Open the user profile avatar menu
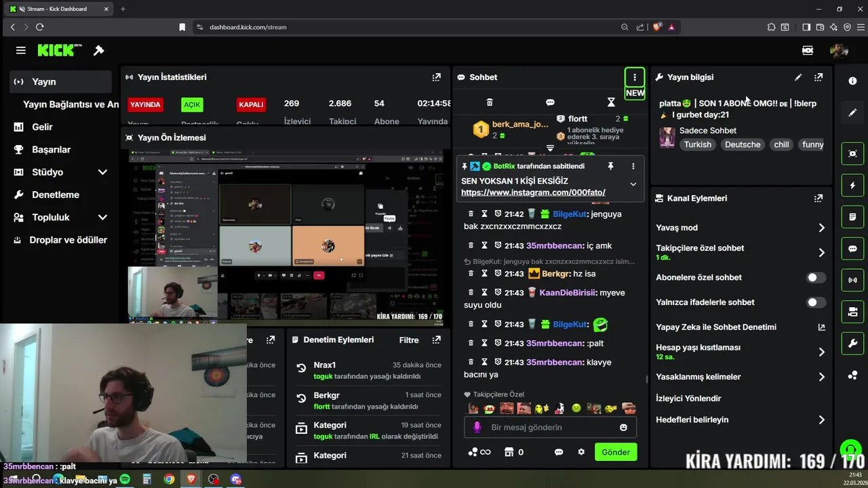 point(839,50)
